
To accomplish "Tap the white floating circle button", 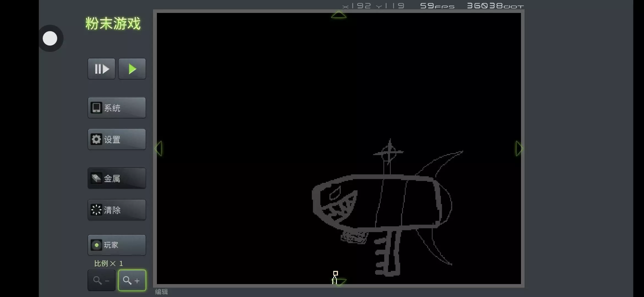I will pos(50,38).
